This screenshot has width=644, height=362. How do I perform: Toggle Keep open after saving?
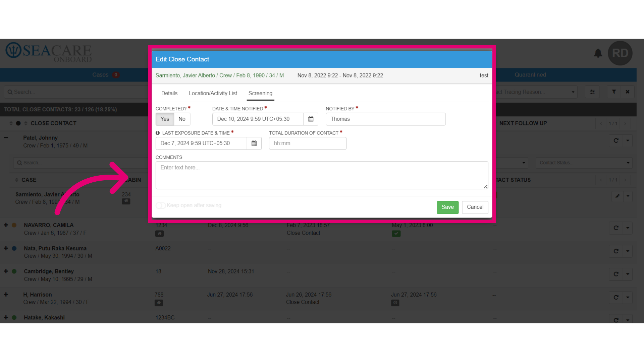[x=161, y=205]
